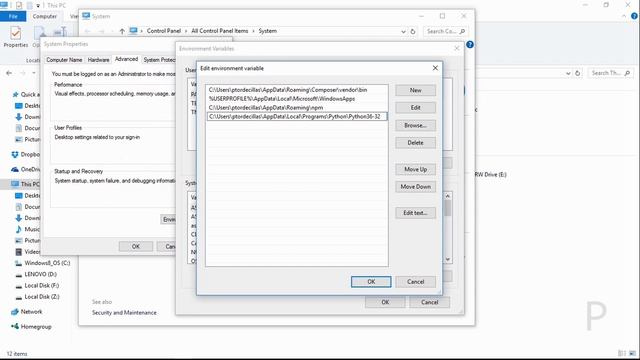Click All Control Panel Items breadcrumb
The width and height of the screenshot is (640, 360).
(220, 31)
